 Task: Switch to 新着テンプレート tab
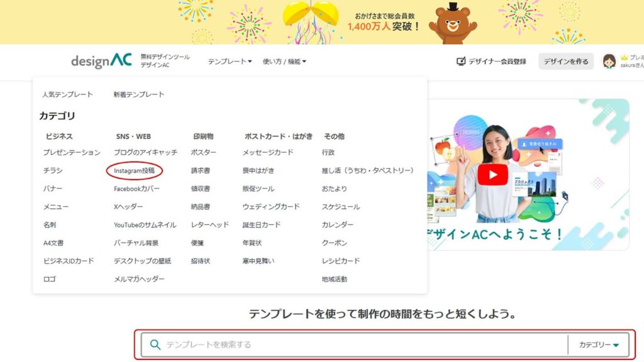coord(139,94)
